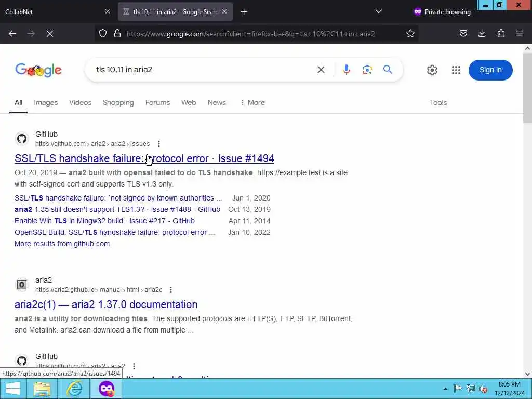The image size is (532, 399).
Task: Click the Firefox address bar URL
Action: click(x=251, y=34)
